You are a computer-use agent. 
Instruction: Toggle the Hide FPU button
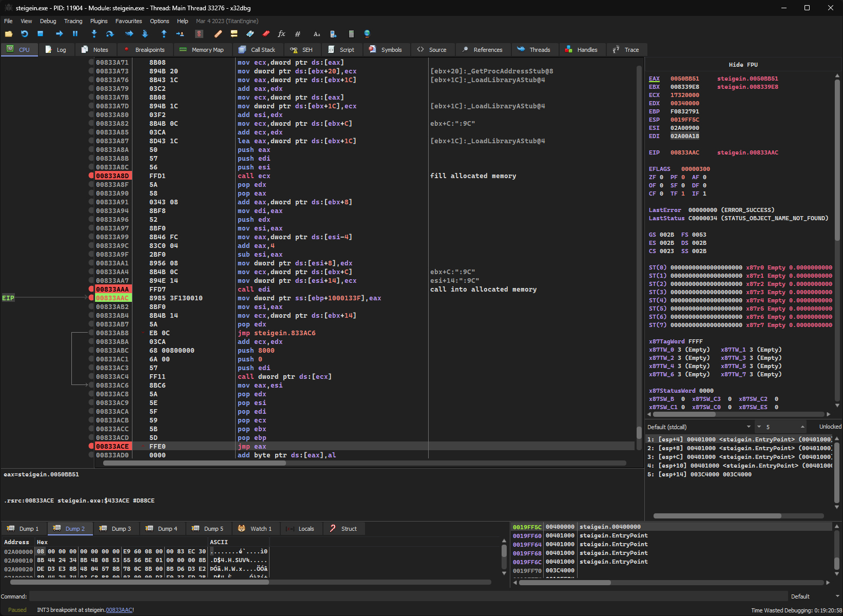(743, 65)
